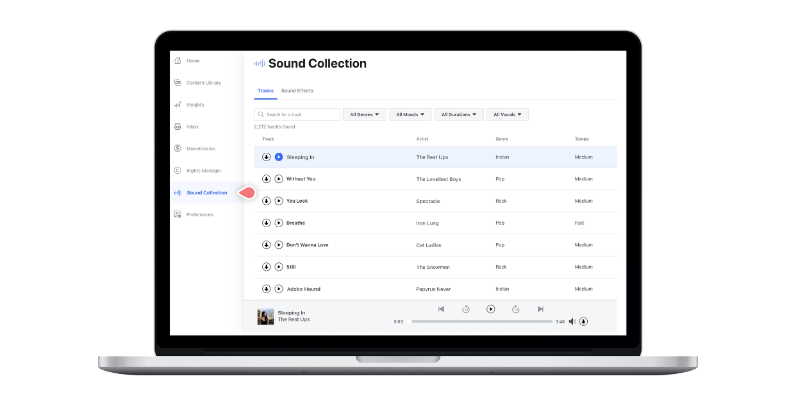Play the Adobe Hound track
This screenshot has width=786, height=401.
(279, 289)
